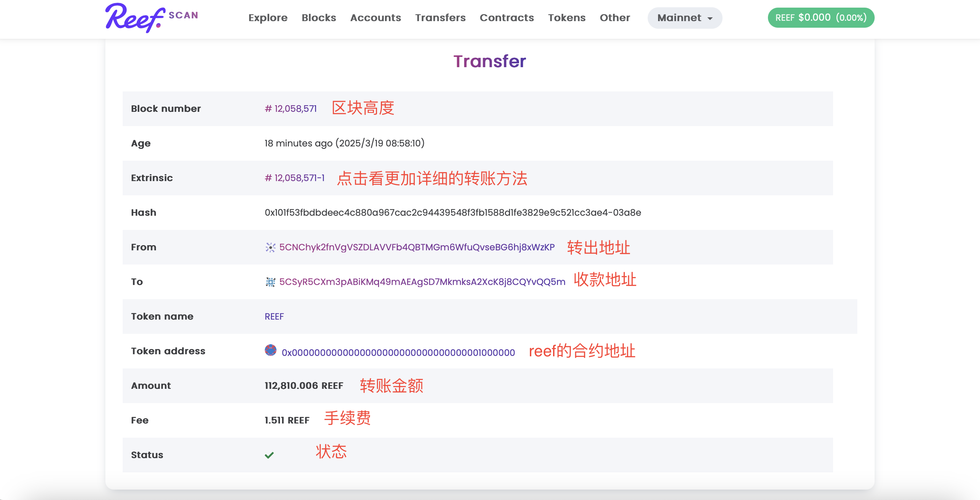The height and width of the screenshot is (500, 980).
Task: Expand the Other menu
Action: coord(614,18)
